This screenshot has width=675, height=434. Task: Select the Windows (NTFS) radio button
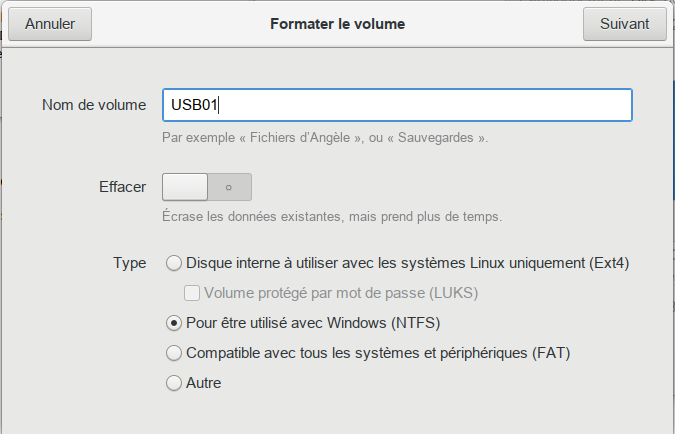point(174,323)
